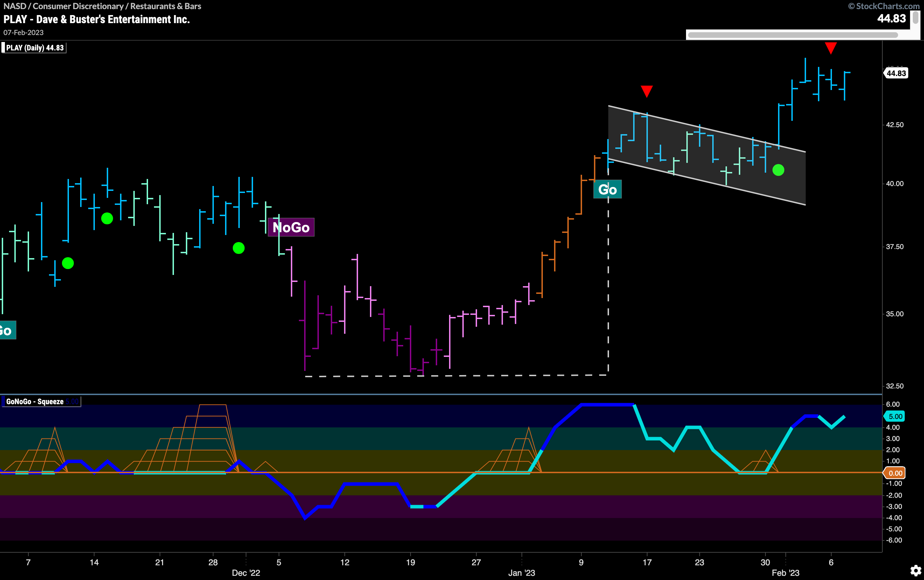The image size is (924, 580).
Task: Open chart settings gear icon
Action: (x=916, y=570)
